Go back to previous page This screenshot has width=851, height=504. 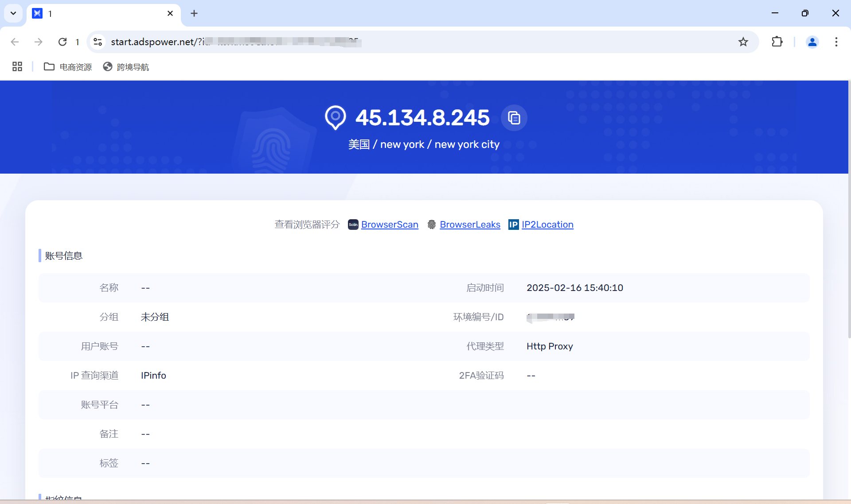pos(15,42)
